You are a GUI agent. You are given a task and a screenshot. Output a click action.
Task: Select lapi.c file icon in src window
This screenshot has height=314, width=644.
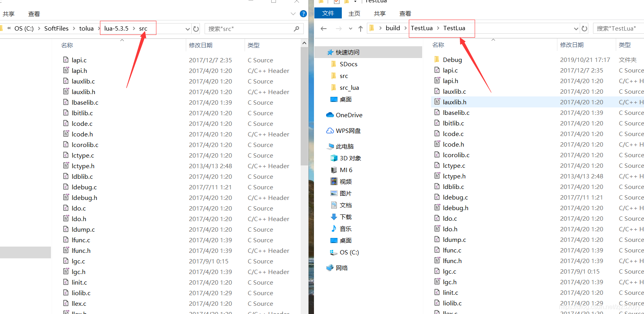(66, 60)
